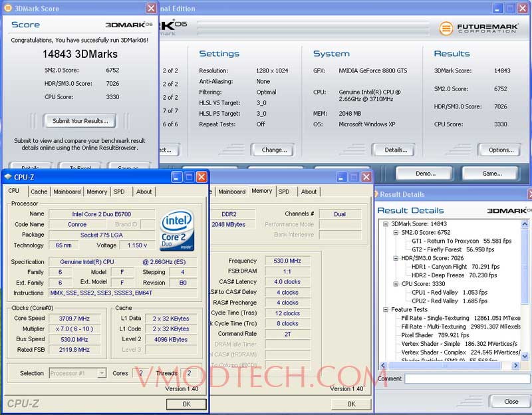Select GT1 - Return To Proxycon result
The height and width of the screenshot is (415, 532).
click(x=461, y=241)
